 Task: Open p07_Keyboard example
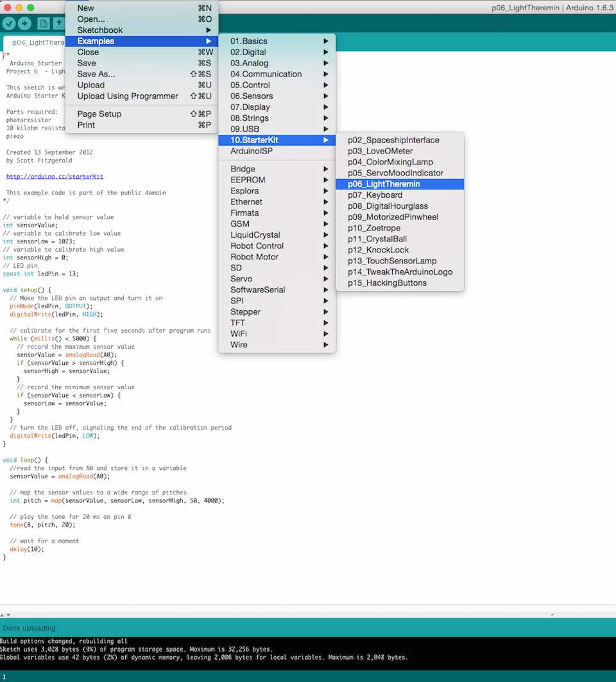400,195
